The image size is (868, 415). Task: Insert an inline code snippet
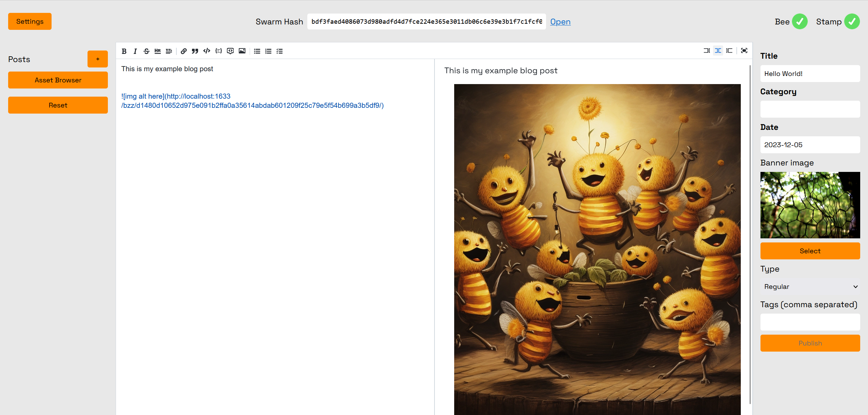tap(207, 51)
